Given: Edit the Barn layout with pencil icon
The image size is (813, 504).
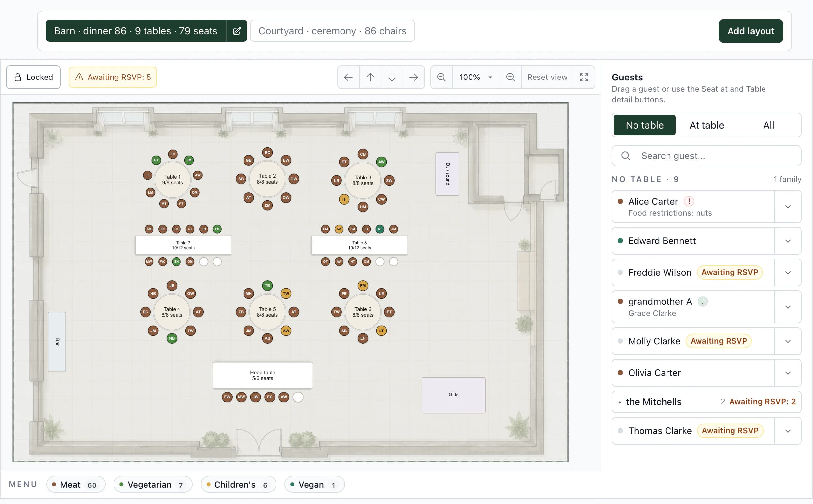Looking at the screenshot, I should (237, 31).
